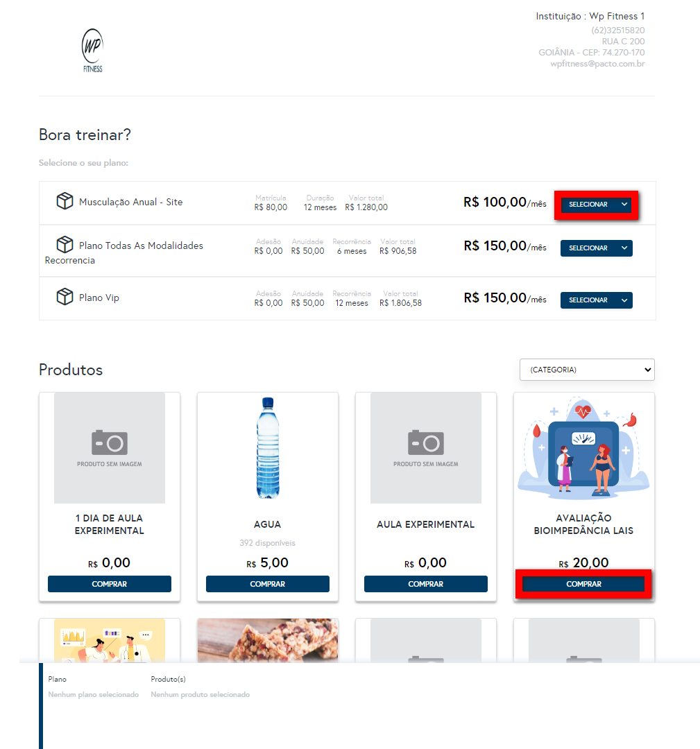Click the camera placeholder of Aula Experimental

[x=426, y=447]
